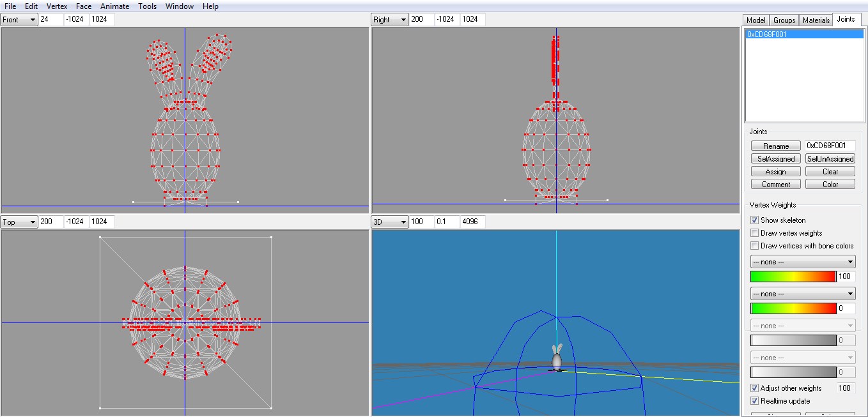
Task: Open the Top viewport view dropdown
Action: pyautogui.click(x=19, y=222)
